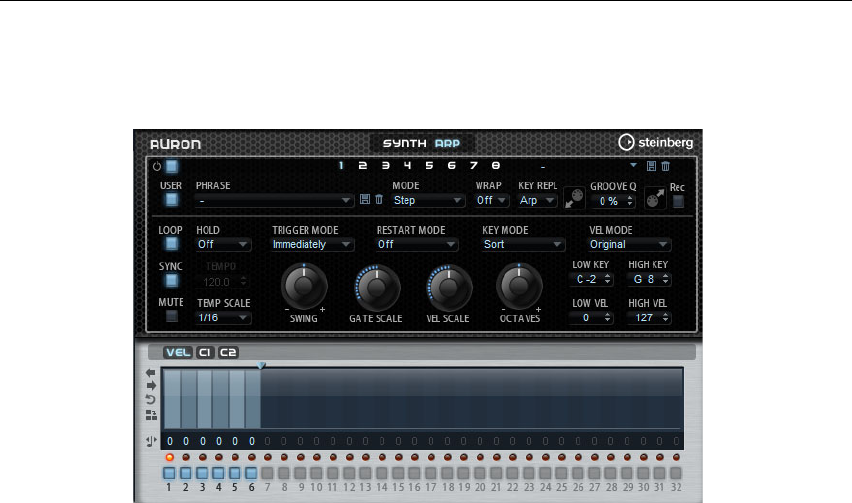Open the VEL MODE dropdown showing Original
Screen dimensions: 852x503
(x=629, y=244)
